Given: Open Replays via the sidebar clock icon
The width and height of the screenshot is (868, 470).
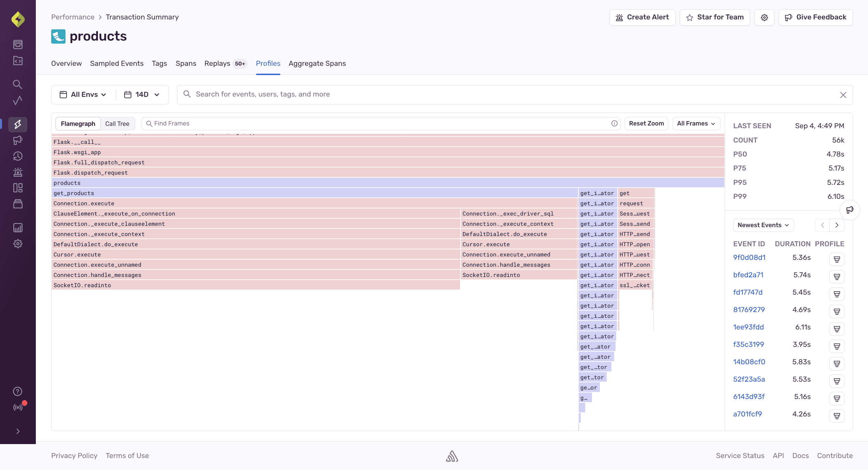Looking at the screenshot, I should (x=18, y=156).
